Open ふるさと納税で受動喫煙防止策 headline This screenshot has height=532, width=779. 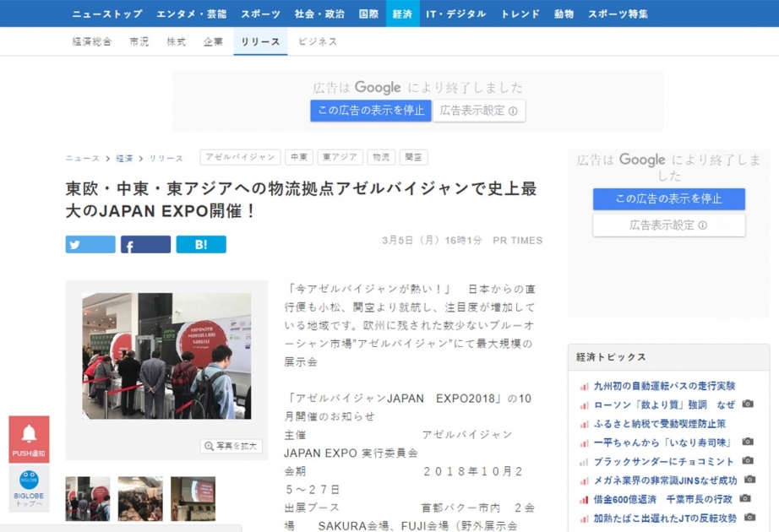point(660,424)
